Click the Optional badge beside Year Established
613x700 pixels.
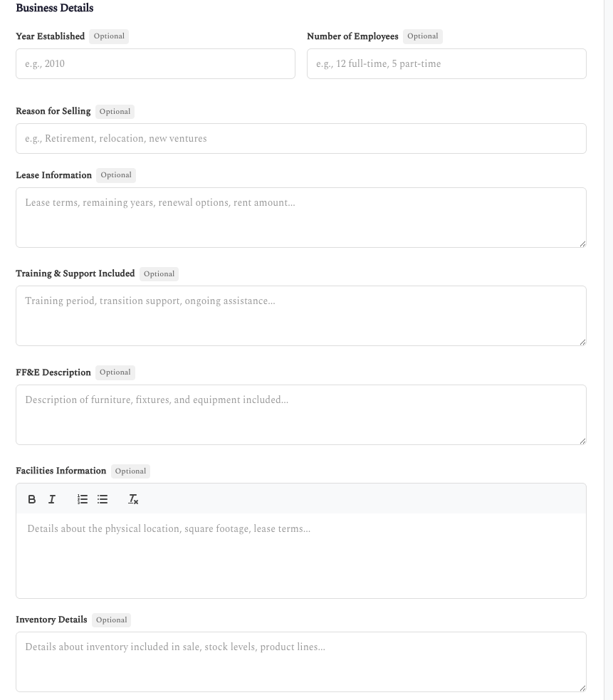(109, 36)
